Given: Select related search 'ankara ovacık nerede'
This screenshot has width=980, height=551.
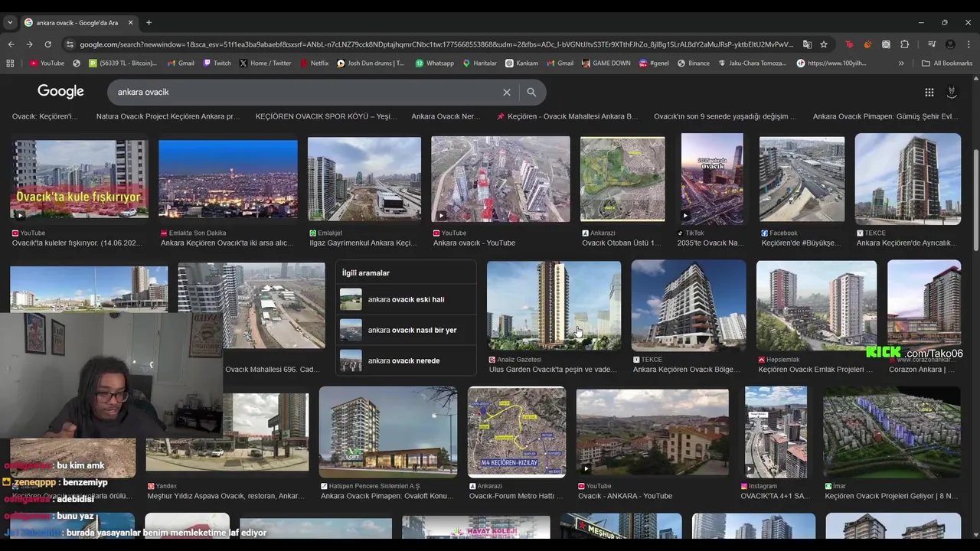Looking at the screenshot, I should click(406, 360).
